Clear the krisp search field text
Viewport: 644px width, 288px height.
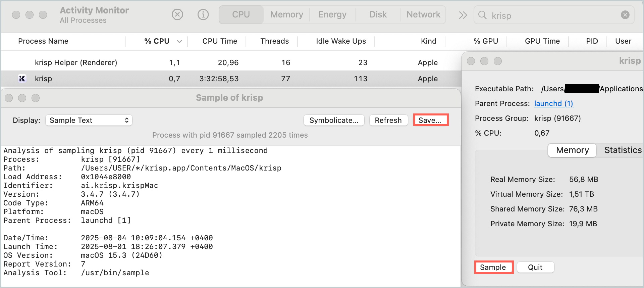[x=625, y=15]
